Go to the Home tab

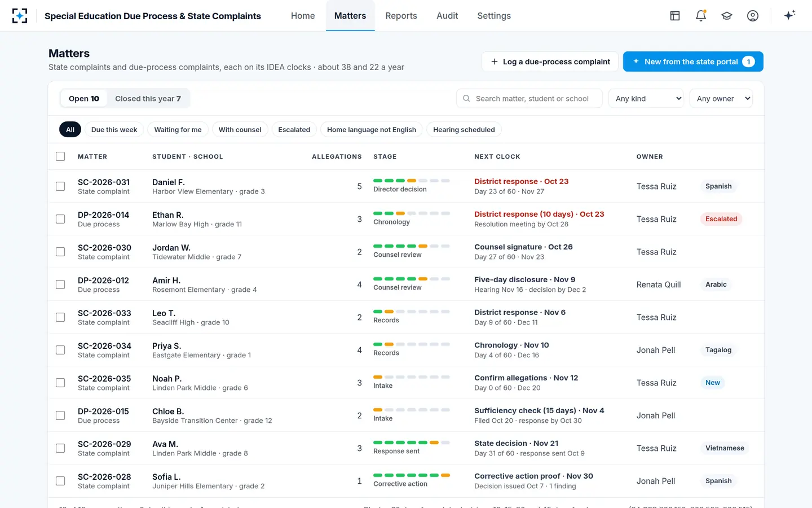pos(303,16)
